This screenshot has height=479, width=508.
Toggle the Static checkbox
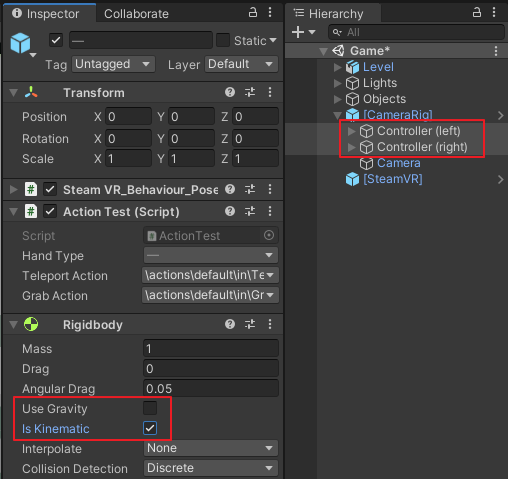point(223,40)
